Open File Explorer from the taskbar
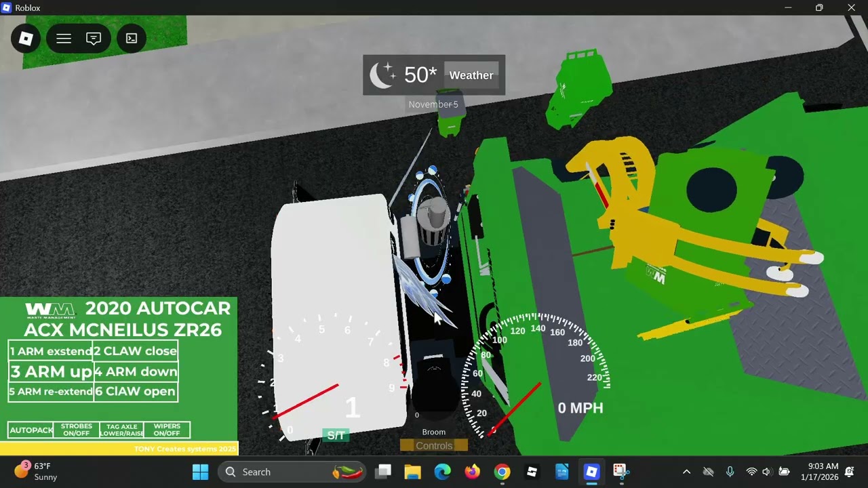868x488 pixels. [412, 472]
